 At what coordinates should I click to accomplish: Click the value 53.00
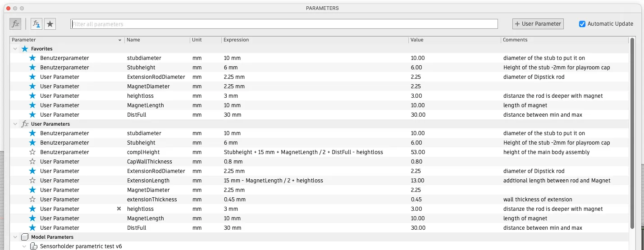418,152
